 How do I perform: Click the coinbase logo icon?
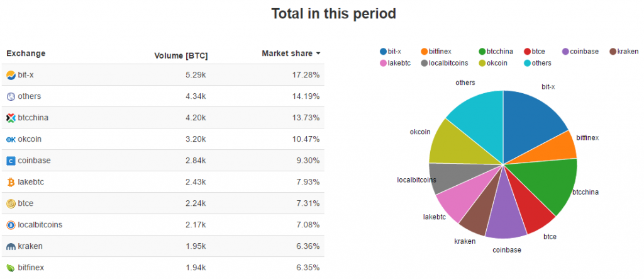(x=11, y=161)
